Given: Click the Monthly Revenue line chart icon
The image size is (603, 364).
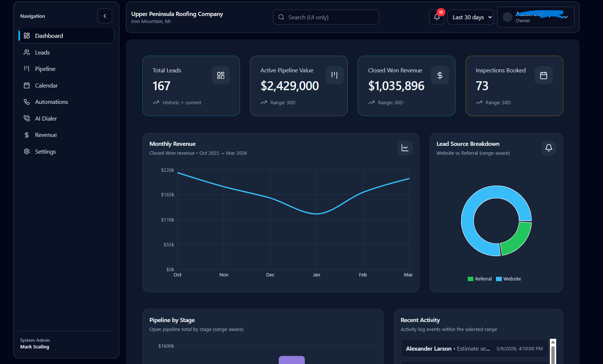Looking at the screenshot, I should point(405,148).
